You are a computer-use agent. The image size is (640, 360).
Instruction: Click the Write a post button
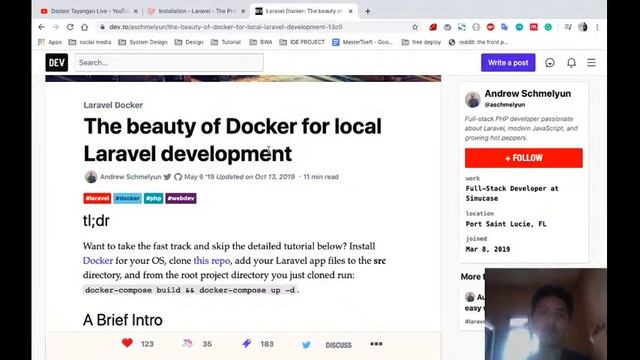pyautogui.click(x=508, y=62)
